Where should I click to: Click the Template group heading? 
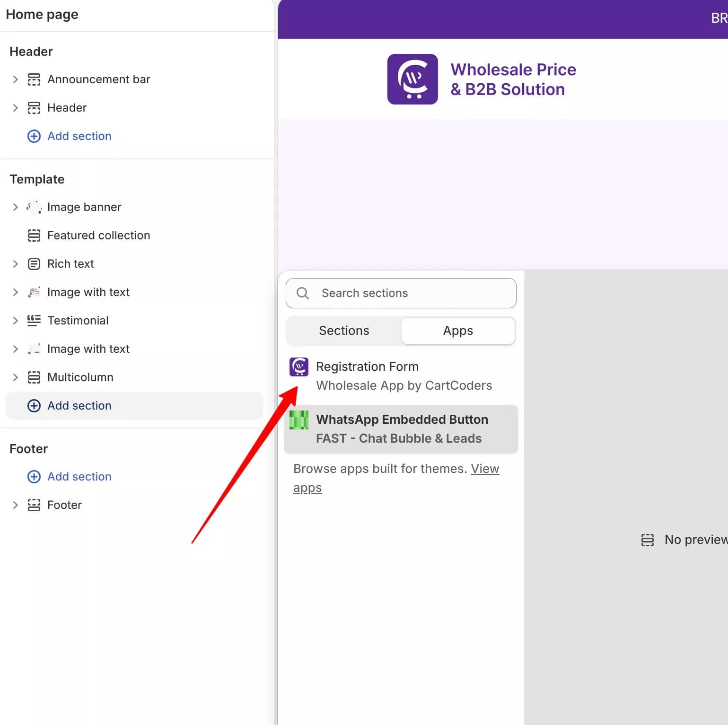[37, 179]
